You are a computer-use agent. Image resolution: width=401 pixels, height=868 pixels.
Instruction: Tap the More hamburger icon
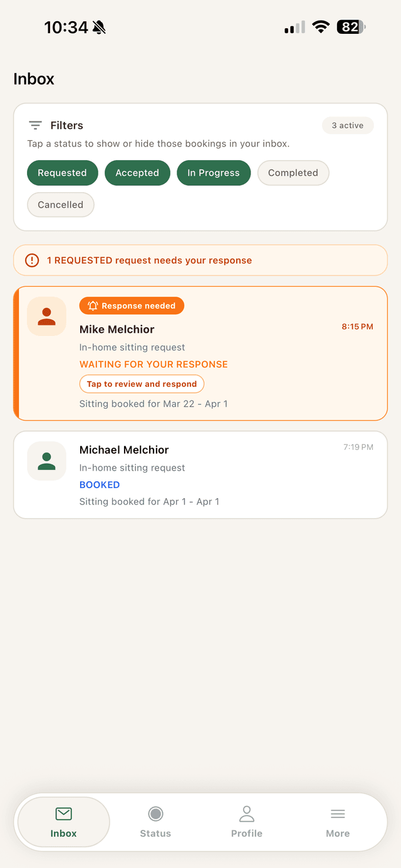pos(338,814)
